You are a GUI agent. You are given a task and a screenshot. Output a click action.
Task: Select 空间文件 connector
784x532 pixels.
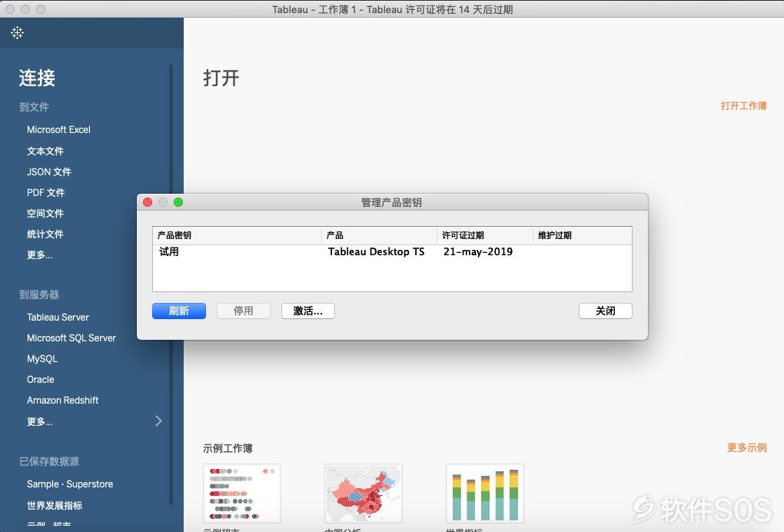click(45, 214)
